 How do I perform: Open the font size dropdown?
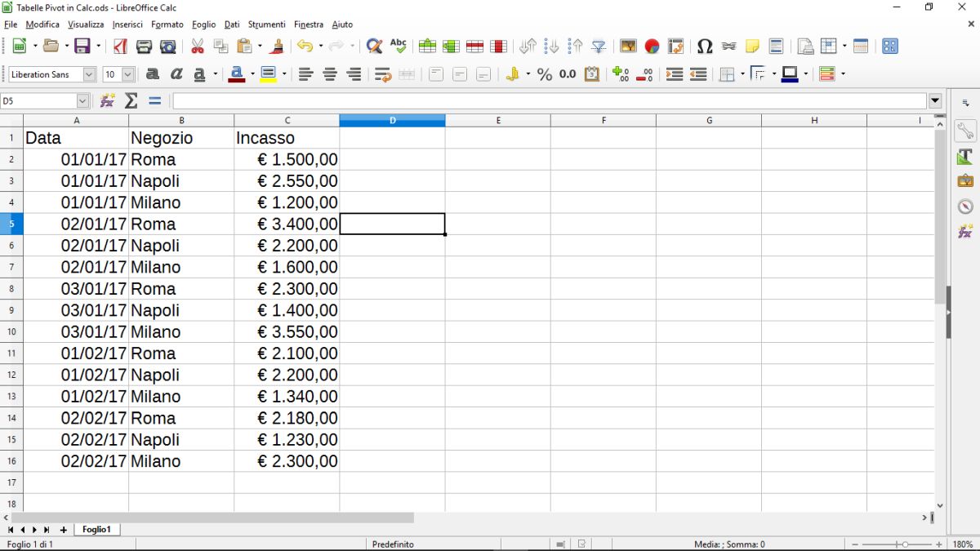click(127, 74)
